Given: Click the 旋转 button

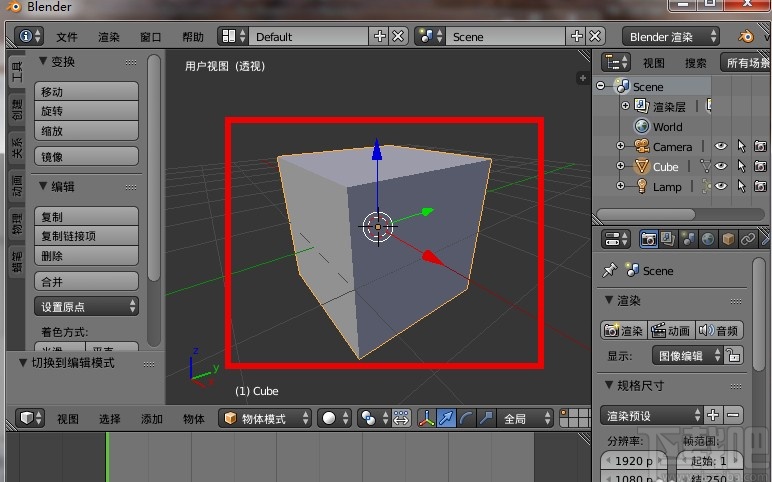Looking at the screenshot, I should (86, 111).
